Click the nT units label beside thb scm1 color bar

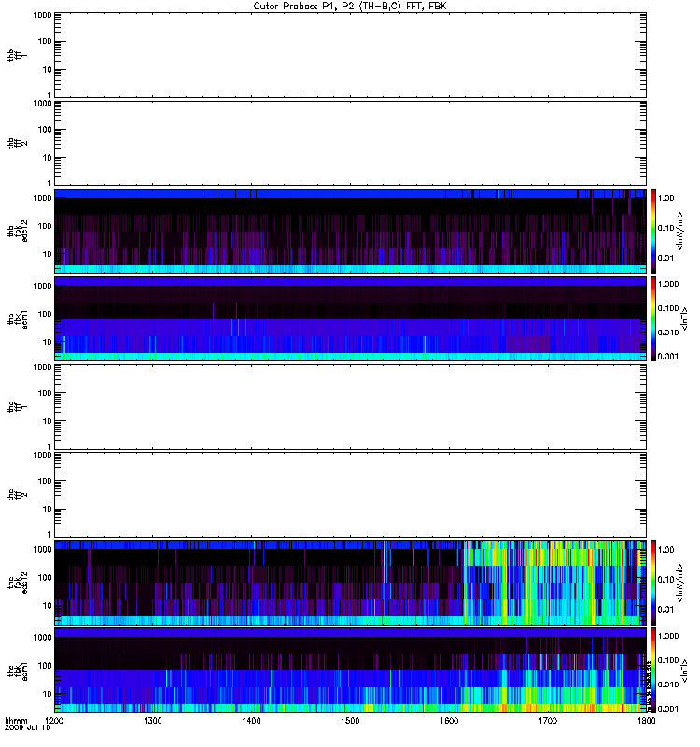click(684, 318)
